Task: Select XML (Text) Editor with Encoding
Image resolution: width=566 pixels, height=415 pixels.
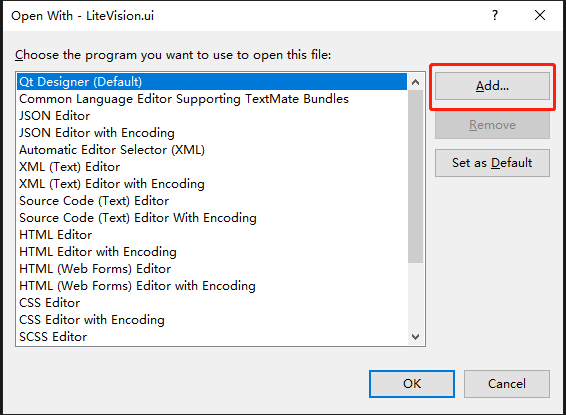Action: (212, 184)
